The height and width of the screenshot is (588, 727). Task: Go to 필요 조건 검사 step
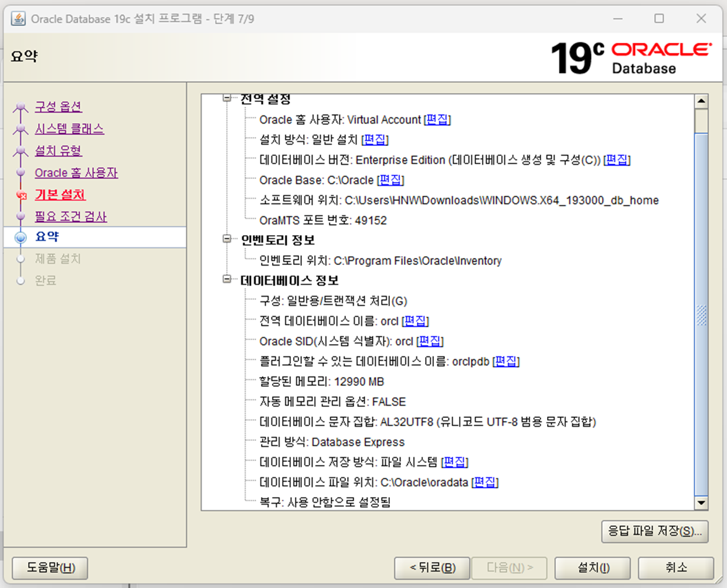tap(71, 217)
